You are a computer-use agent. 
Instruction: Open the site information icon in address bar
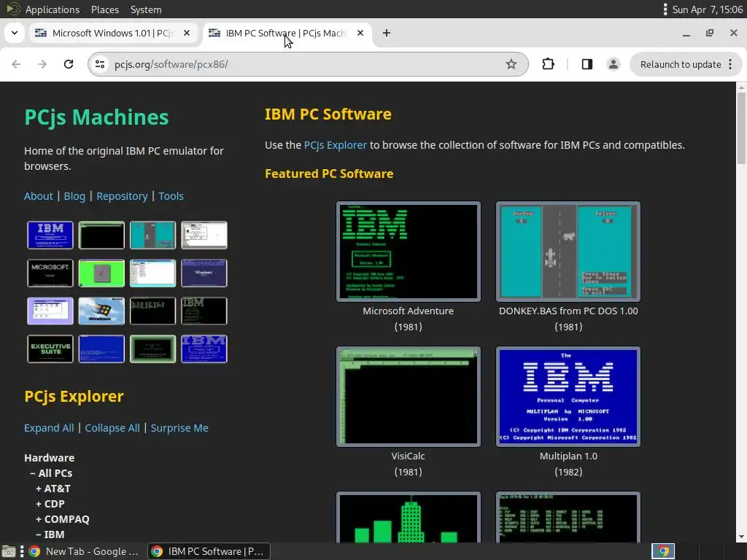(x=99, y=64)
